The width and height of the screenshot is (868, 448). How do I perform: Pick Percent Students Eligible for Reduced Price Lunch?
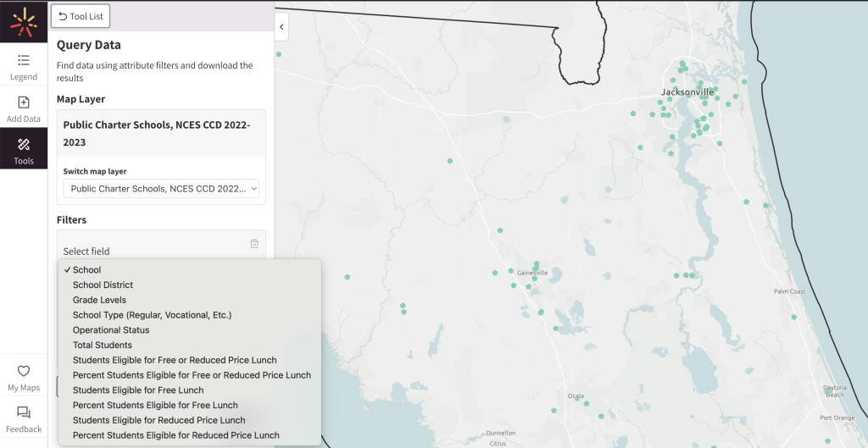click(x=175, y=435)
